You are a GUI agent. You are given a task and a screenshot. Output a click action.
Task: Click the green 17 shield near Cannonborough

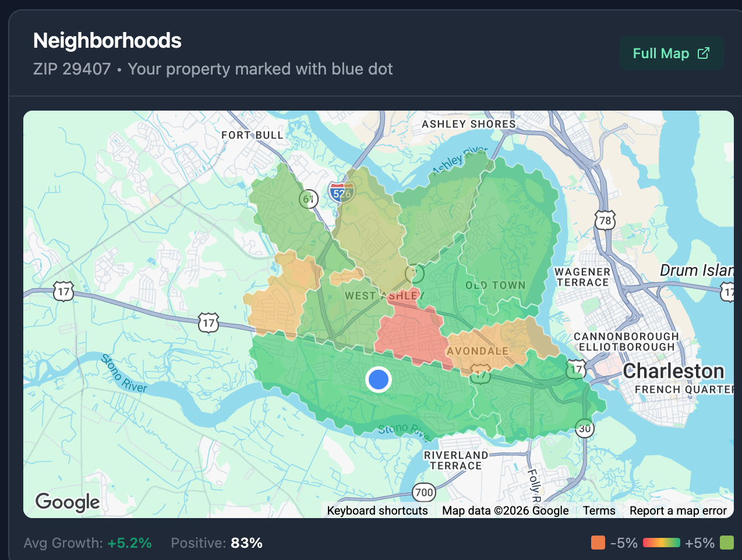click(576, 368)
